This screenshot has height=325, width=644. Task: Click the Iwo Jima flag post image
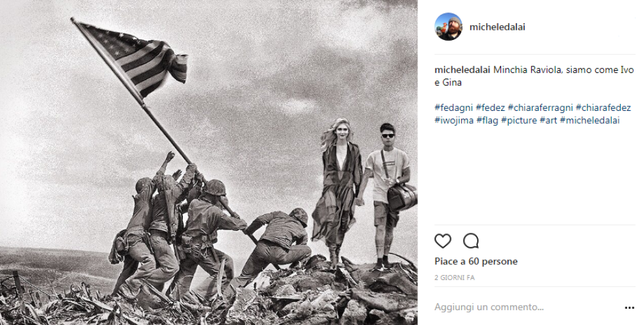[209, 162]
